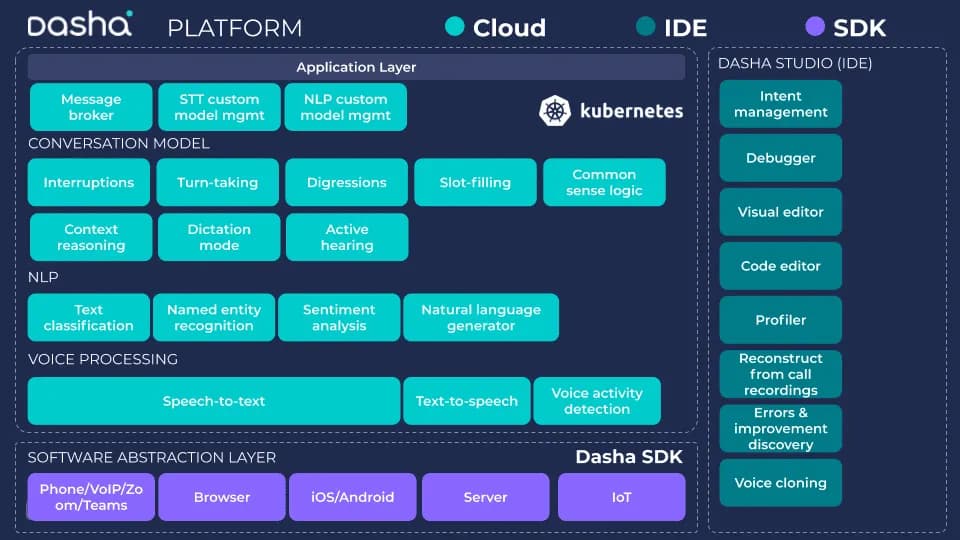
Task: Click Named entity recognition block
Action: (x=214, y=318)
